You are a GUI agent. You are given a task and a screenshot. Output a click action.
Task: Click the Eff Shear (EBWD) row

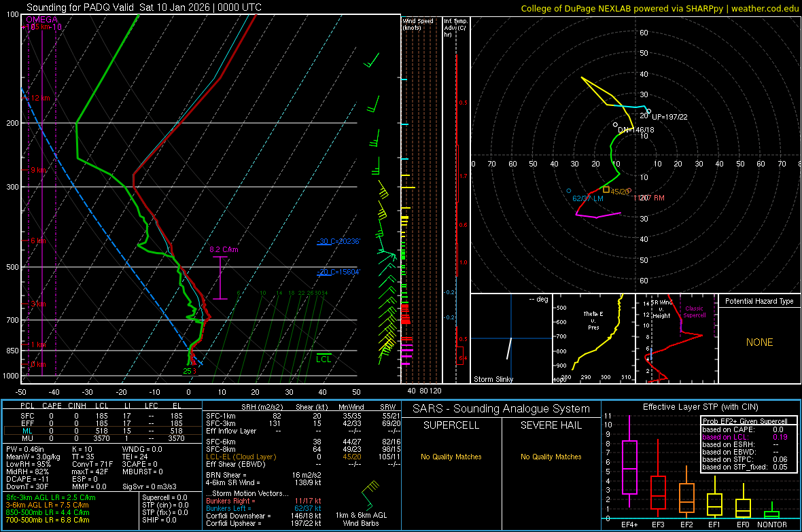303,465
